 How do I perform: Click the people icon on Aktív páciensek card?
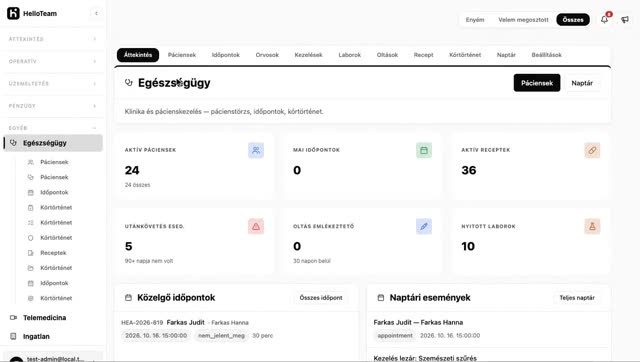[x=256, y=150]
